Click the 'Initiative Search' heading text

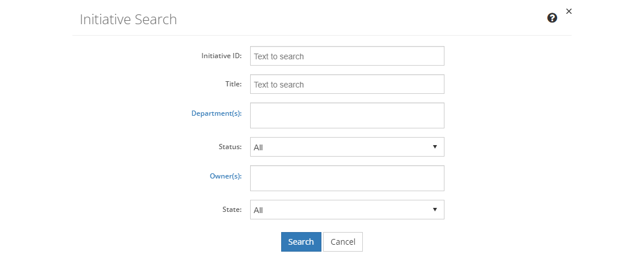coord(128,20)
